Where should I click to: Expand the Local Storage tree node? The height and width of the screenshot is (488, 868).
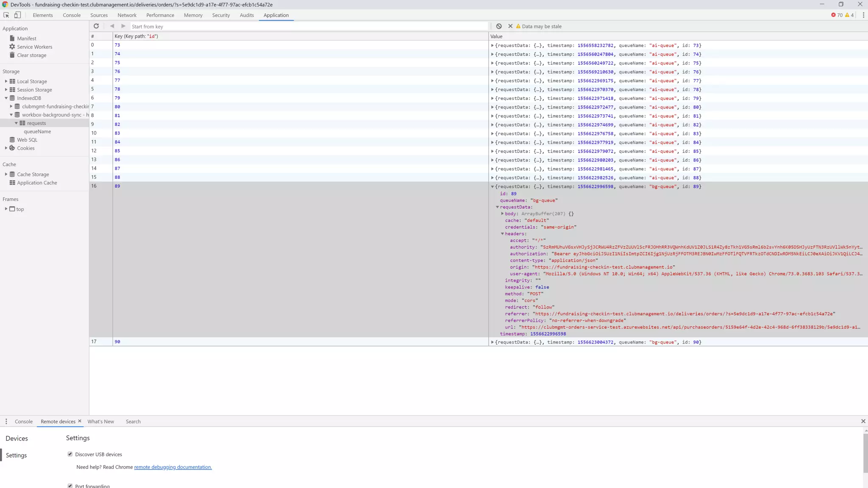6,81
